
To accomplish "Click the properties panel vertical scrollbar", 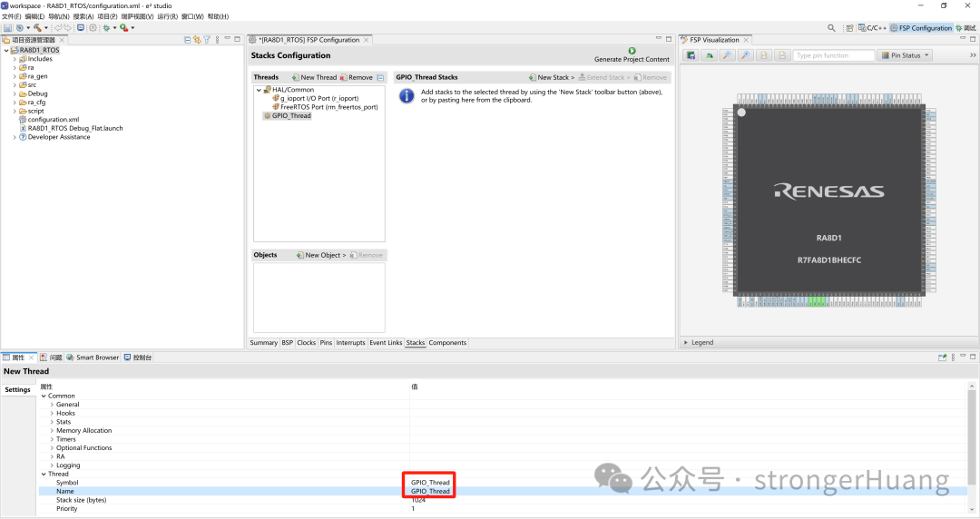I will (x=972, y=436).
